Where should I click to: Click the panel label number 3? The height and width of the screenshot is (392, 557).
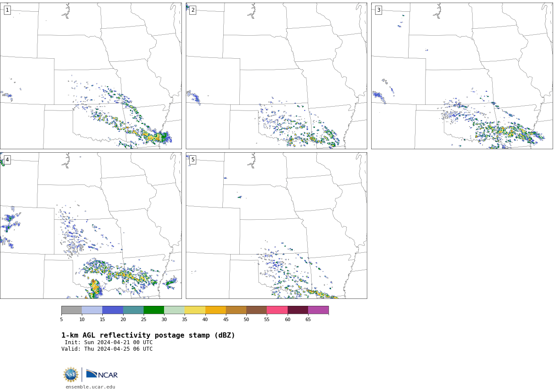point(378,10)
